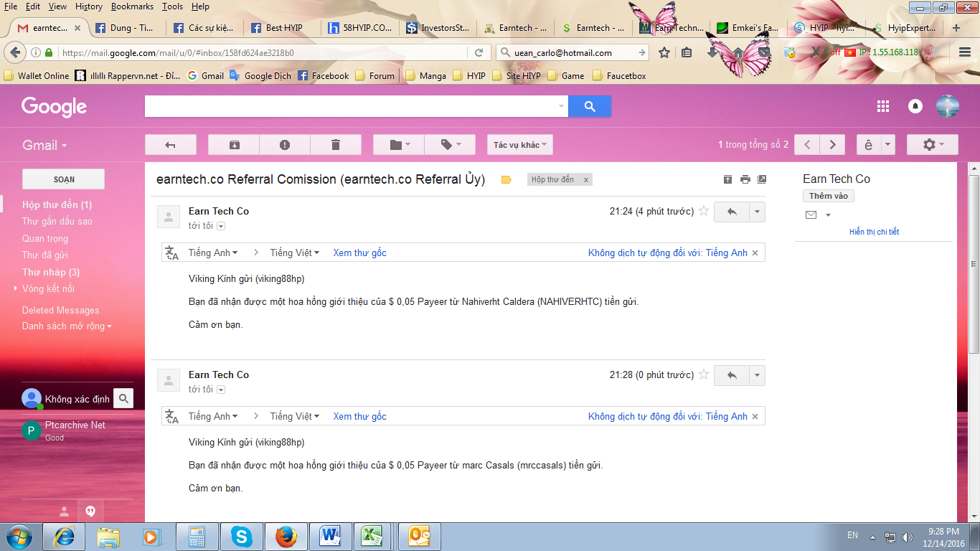This screenshot has width=980, height=551.
Task: Open the conversation in a new window
Action: point(762,179)
